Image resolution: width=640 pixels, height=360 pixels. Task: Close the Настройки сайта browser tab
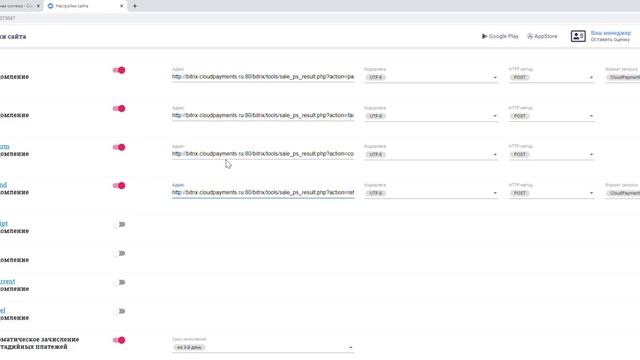[122, 6]
